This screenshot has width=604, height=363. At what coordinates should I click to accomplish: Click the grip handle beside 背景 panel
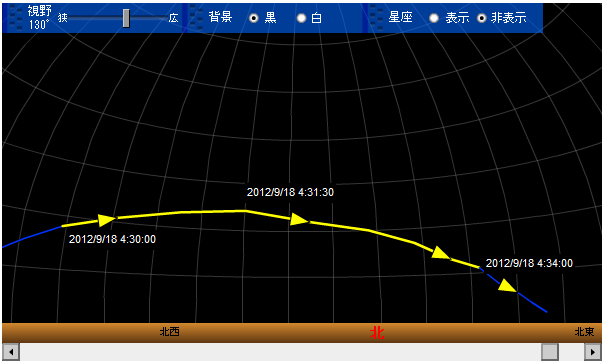coord(196,18)
